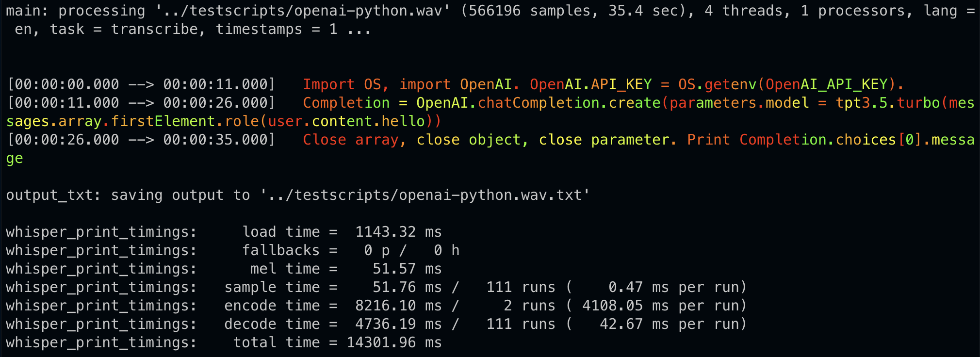The width and height of the screenshot is (980, 357).
Task: Click the 'total time' label
Action: [277, 342]
